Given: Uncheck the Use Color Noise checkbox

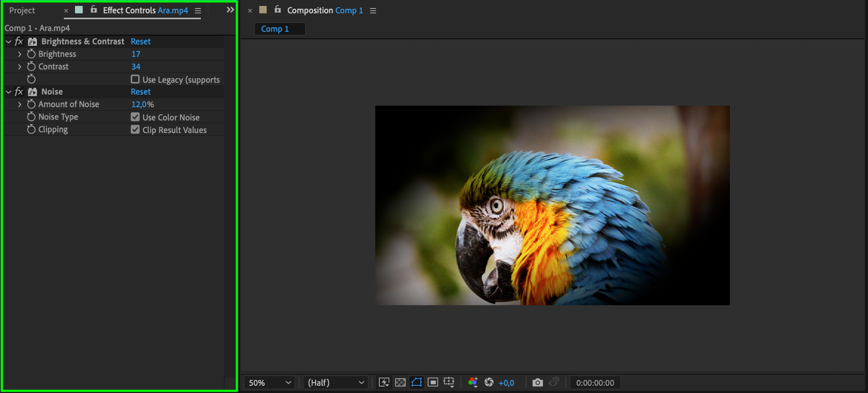Looking at the screenshot, I should point(135,117).
